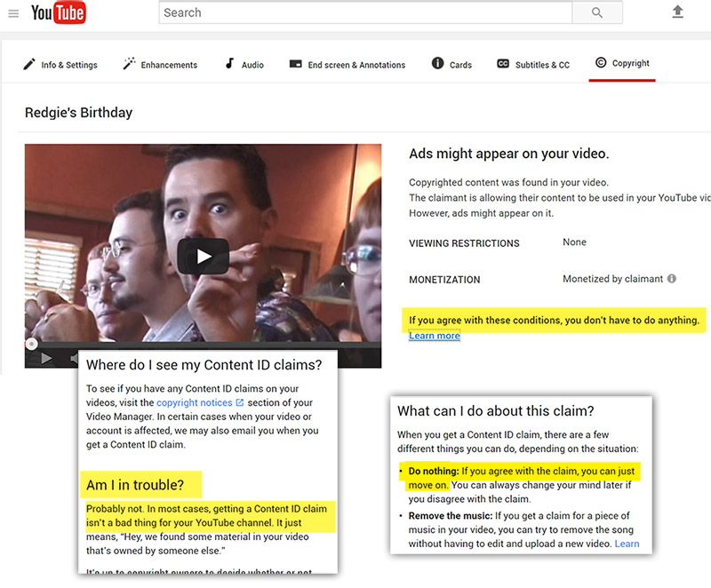The width and height of the screenshot is (711, 588).
Task: Click the search magnifier button
Action: point(597,12)
